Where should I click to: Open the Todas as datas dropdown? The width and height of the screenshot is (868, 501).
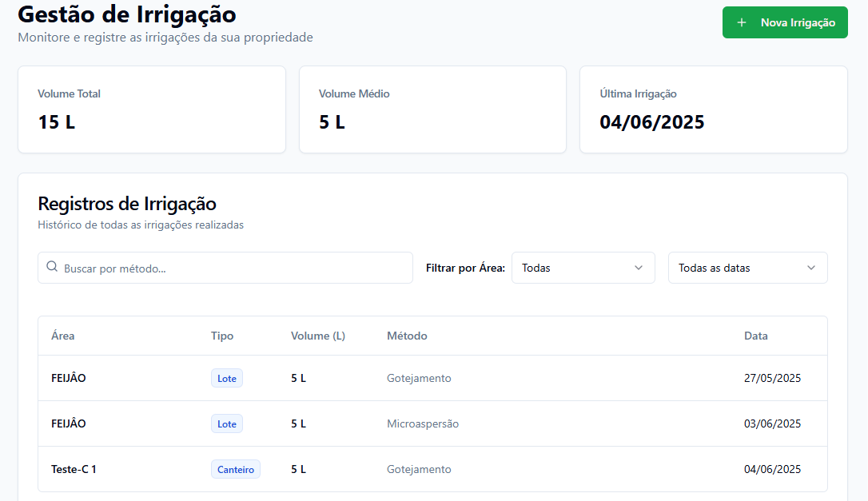click(x=747, y=268)
